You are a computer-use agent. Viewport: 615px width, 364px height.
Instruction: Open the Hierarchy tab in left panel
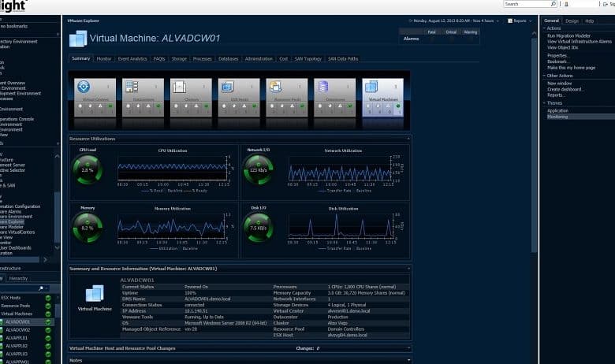(18, 279)
